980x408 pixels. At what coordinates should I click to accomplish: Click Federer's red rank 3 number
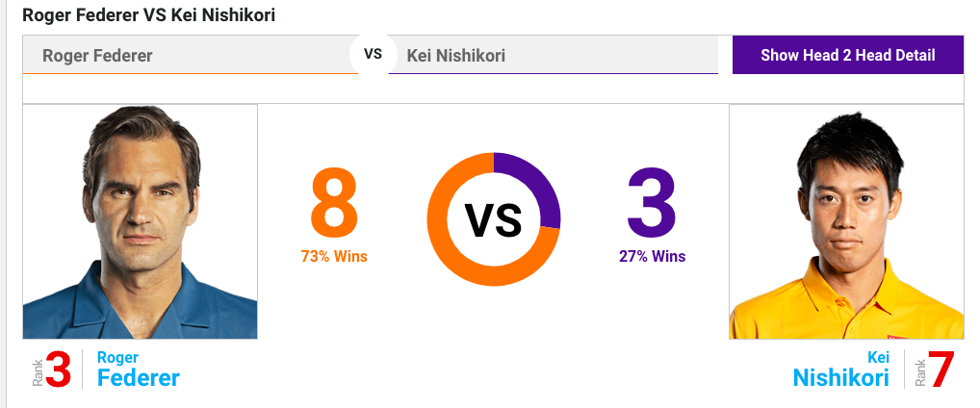point(58,370)
